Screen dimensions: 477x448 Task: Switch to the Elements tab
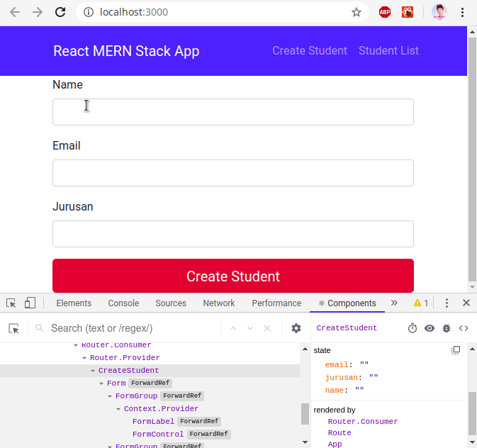point(74,303)
